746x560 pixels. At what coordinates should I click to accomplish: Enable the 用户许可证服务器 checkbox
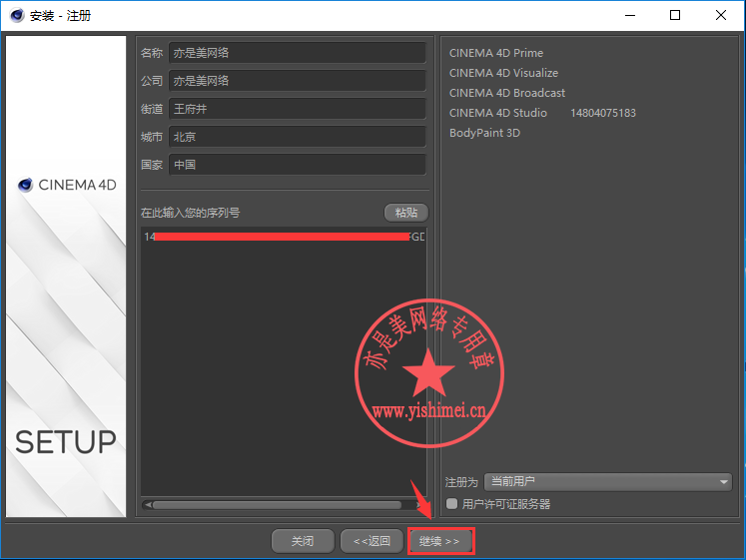tap(452, 503)
